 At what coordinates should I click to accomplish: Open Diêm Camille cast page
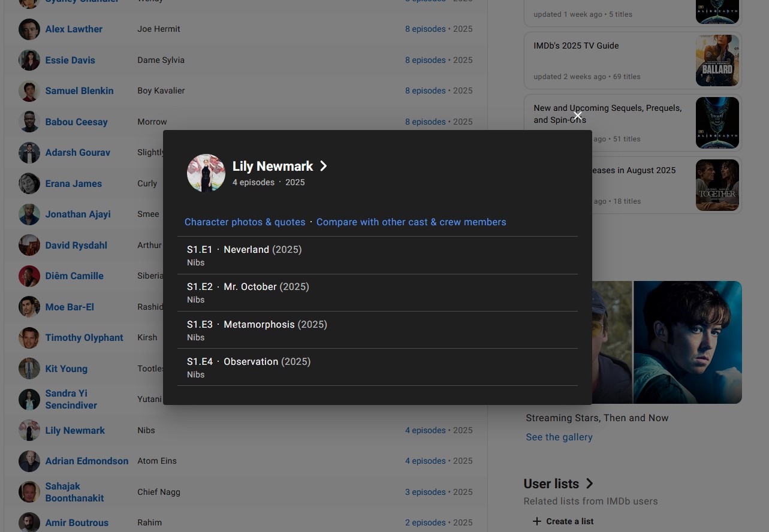pyautogui.click(x=74, y=276)
